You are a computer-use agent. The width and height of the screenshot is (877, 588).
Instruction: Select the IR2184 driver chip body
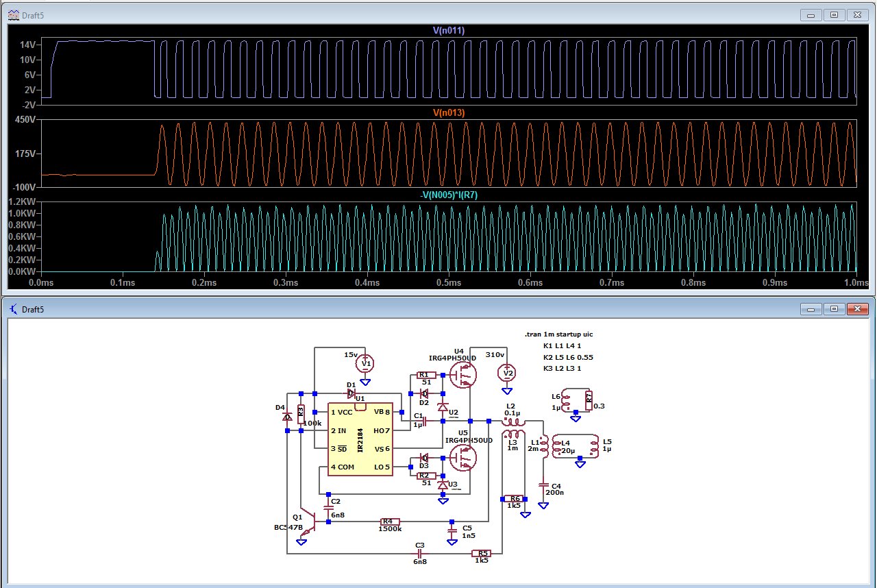coord(360,439)
